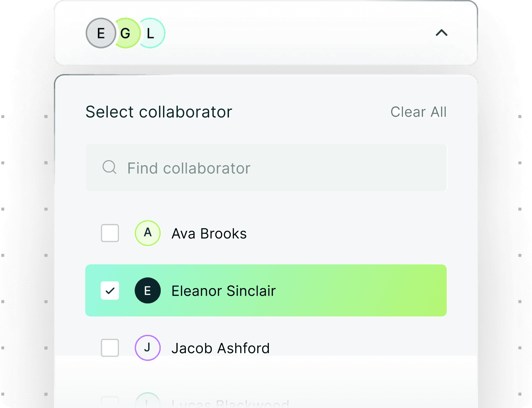The image size is (532, 408).
Task: Select the Ava Brooks name label
Action: click(x=209, y=234)
